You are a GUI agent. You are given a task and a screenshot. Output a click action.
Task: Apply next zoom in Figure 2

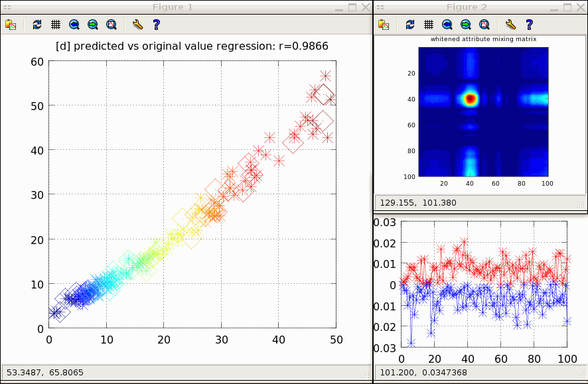466,25
